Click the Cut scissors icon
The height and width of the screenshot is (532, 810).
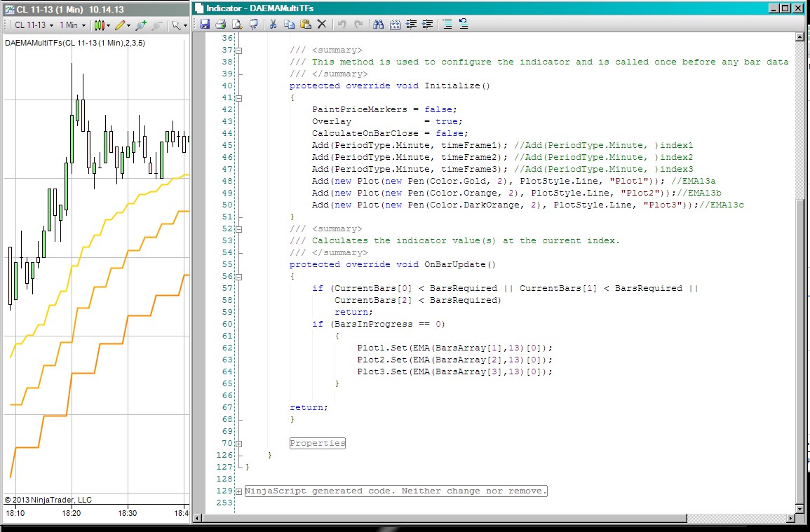click(x=272, y=24)
